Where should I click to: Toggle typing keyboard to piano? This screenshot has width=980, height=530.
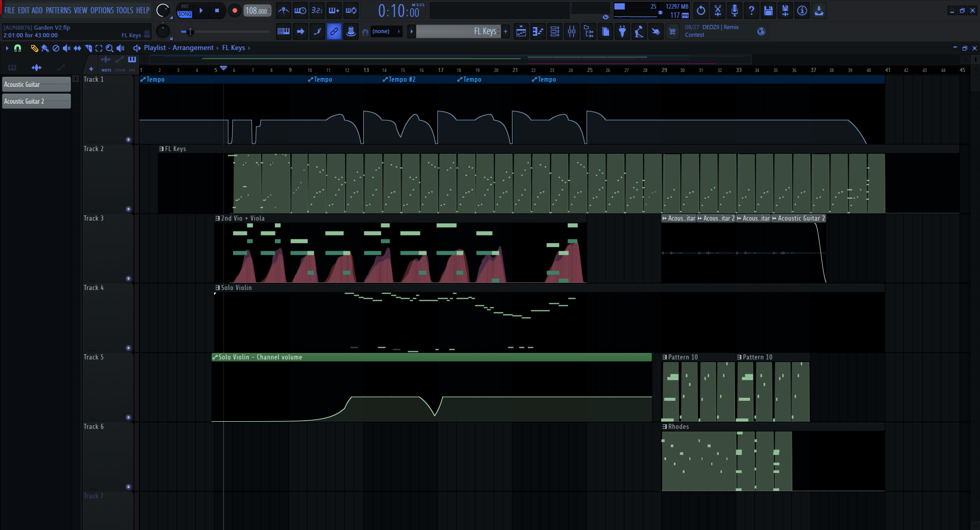pos(284,32)
